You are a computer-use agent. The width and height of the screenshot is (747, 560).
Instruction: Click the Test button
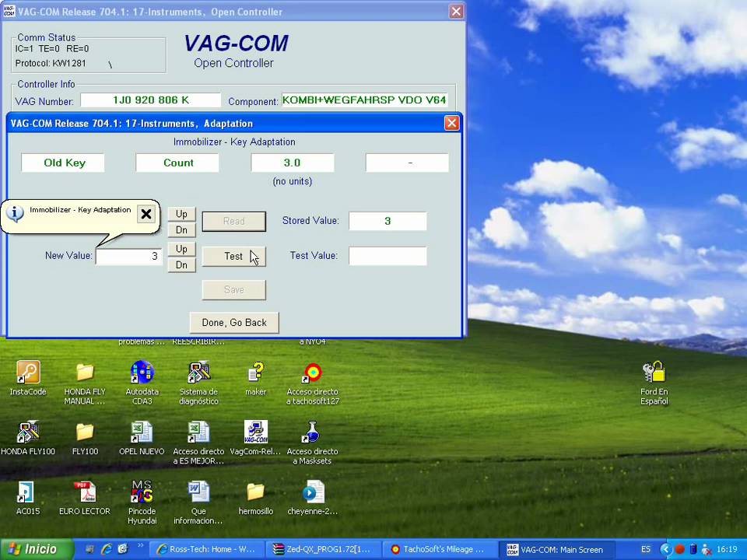(234, 256)
